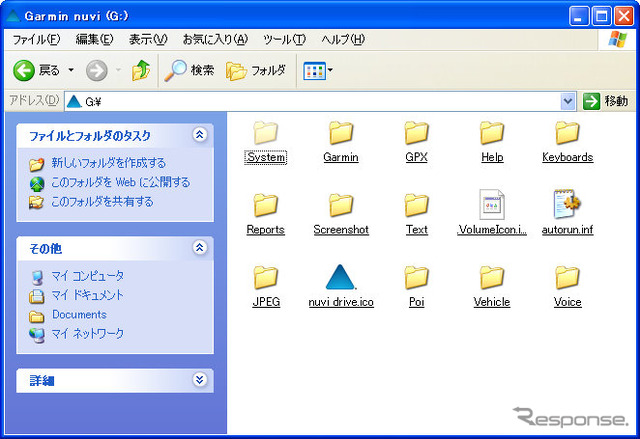The image size is (640, 439).
Task: Maximize the Garmin nuvi window
Action: [601, 16]
